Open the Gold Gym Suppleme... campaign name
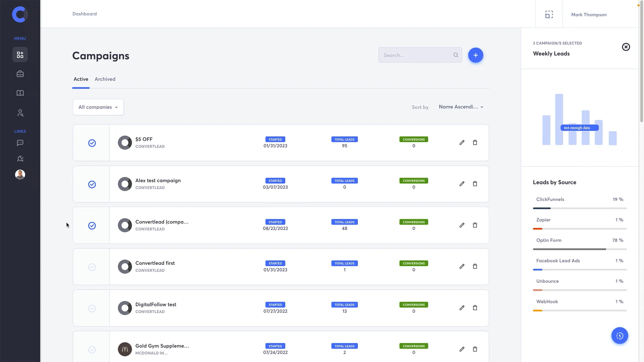This screenshot has height=362, width=644. pyautogui.click(x=162, y=346)
